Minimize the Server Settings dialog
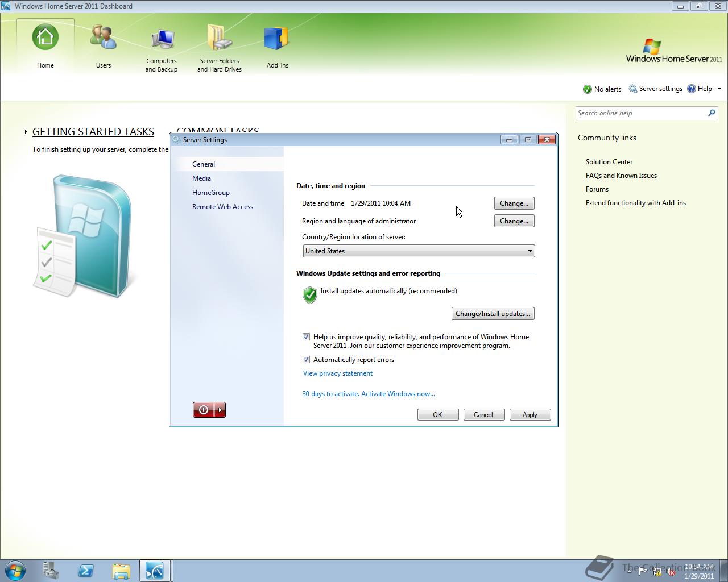728x582 pixels. tap(509, 140)
